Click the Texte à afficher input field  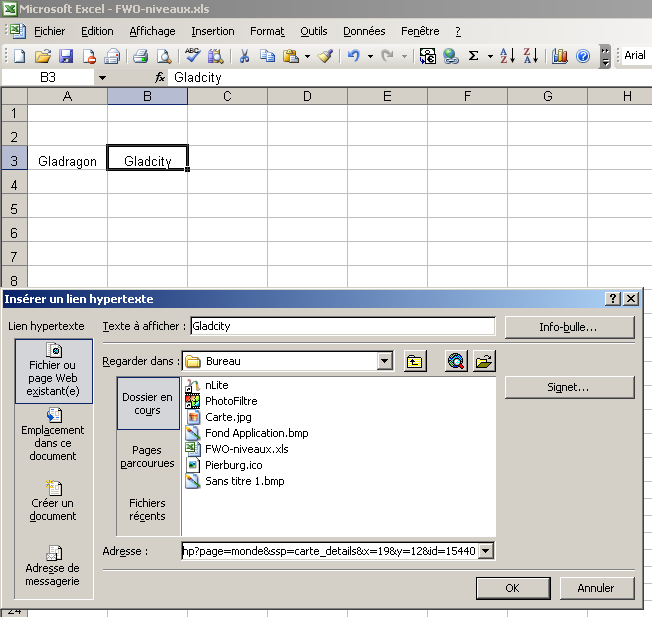(x=343, y=326)
